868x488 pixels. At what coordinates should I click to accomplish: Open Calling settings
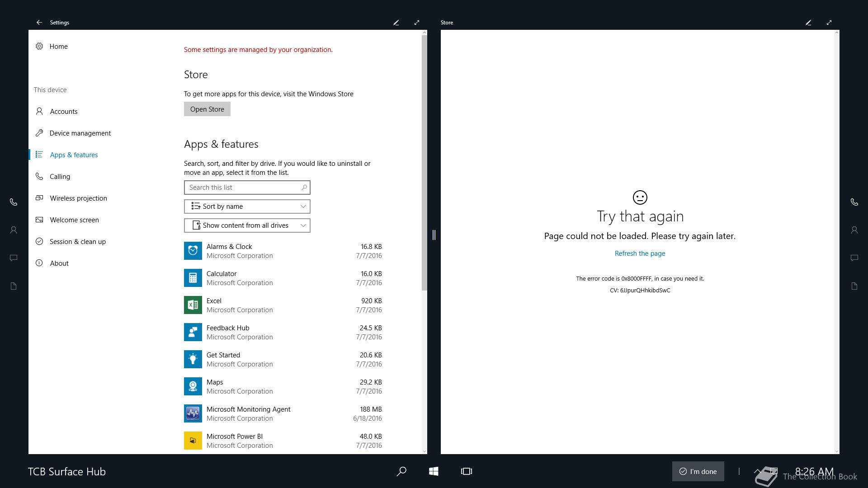[60, 177]
